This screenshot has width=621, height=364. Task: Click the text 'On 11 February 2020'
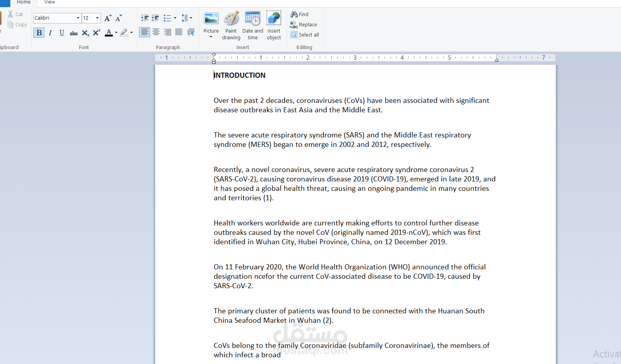[248, 267]
